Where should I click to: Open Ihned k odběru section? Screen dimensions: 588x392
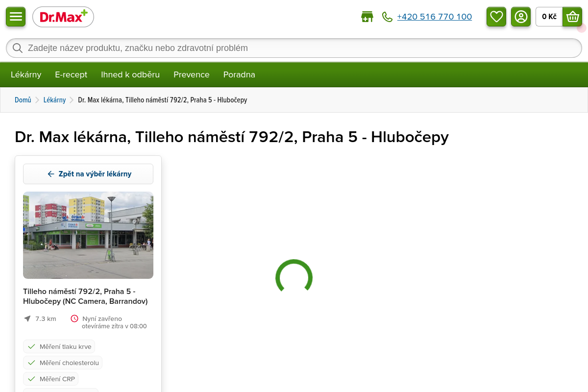pyautogui.click(x=130, y=74)
